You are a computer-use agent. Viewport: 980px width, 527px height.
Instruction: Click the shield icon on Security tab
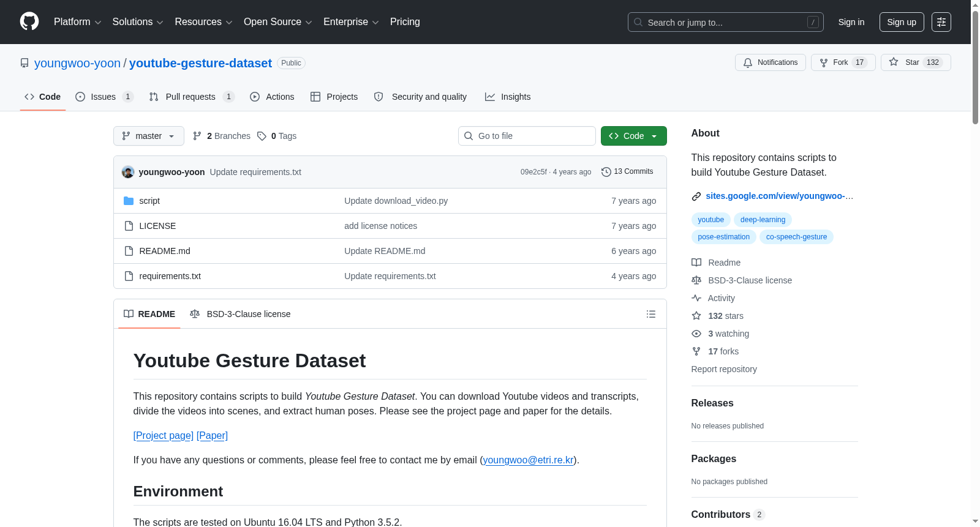(x=379, y=97)
